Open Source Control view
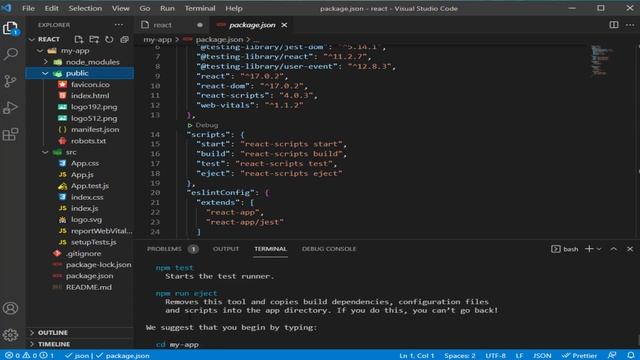 (10, 81)
